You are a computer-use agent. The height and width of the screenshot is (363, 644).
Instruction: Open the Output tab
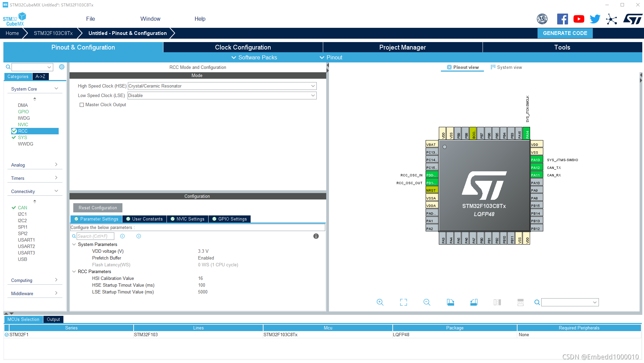pos(53,319)
